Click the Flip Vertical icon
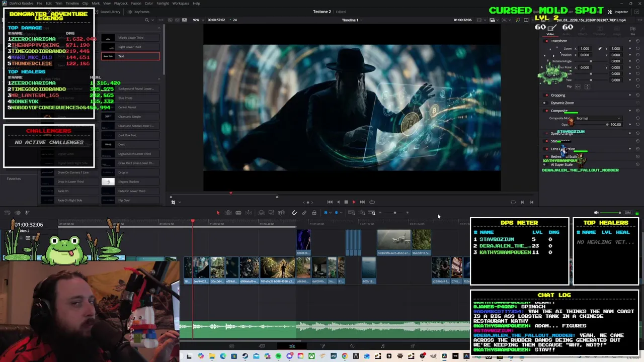Image resolution: width=644 pixels, height=362 pixels. pos(587,86)
